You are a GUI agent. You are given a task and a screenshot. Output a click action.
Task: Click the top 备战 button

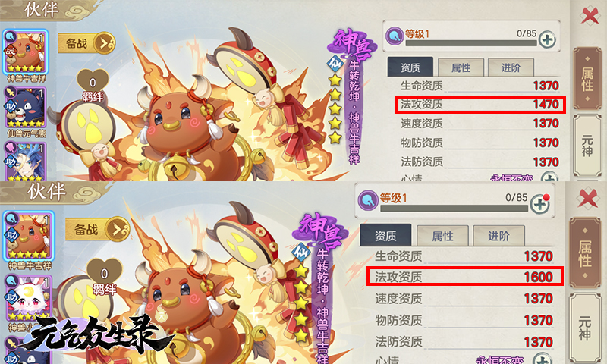click(86, 43)
